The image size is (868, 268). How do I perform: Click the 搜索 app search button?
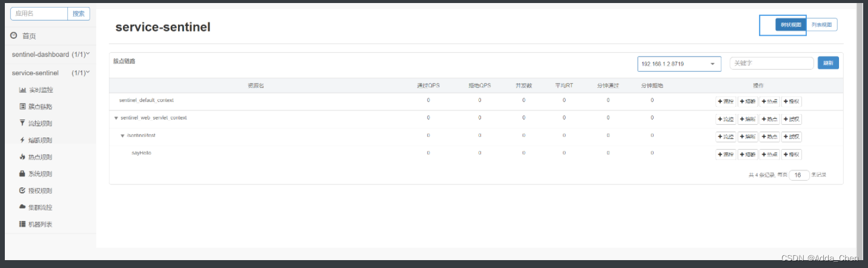pos(79,13)
